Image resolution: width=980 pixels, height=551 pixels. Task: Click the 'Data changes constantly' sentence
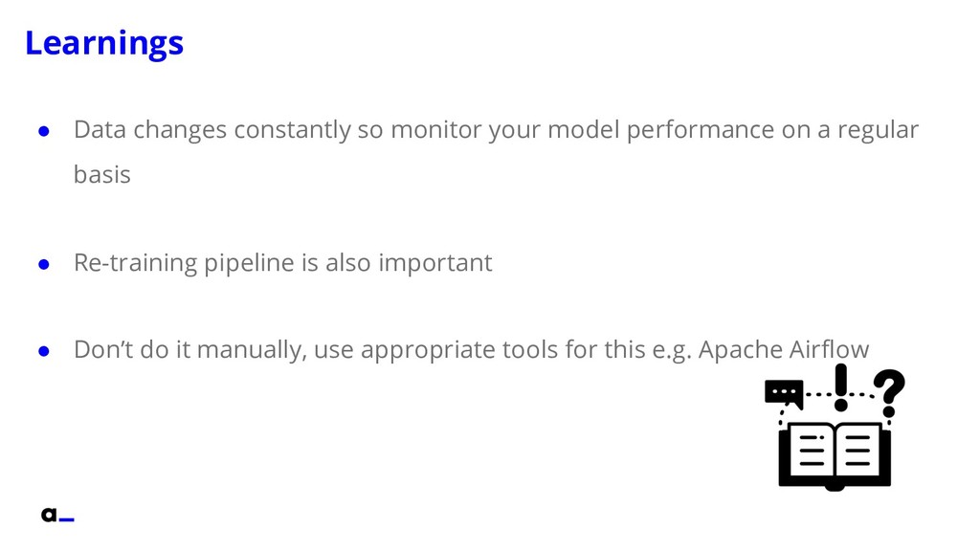pos(497,152)
